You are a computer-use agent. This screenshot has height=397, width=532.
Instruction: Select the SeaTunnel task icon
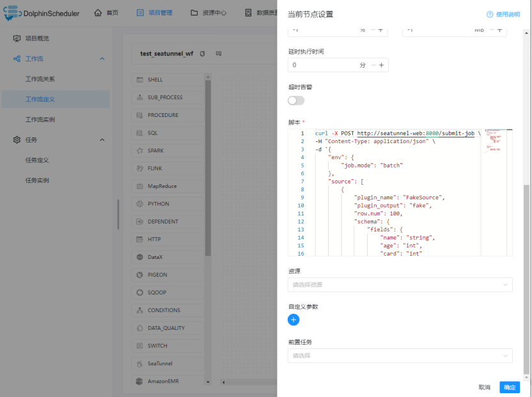pyautogui.click(x=140, y=363)
